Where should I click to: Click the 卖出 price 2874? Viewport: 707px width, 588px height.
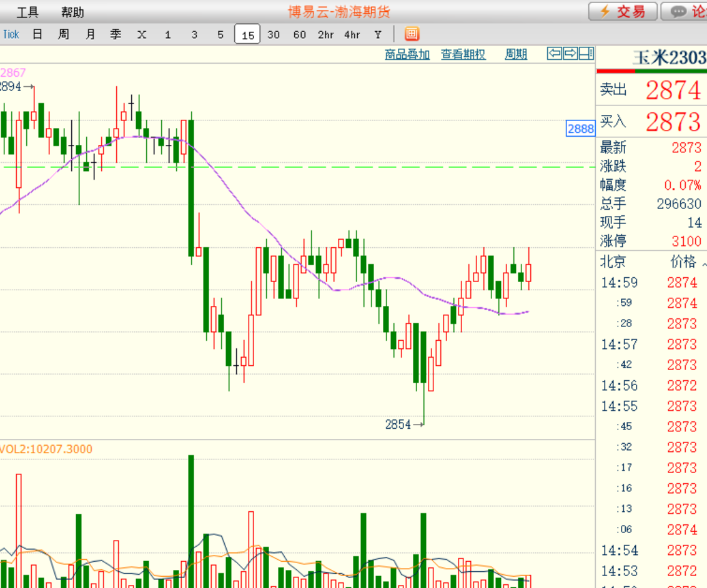pos(673,90)
